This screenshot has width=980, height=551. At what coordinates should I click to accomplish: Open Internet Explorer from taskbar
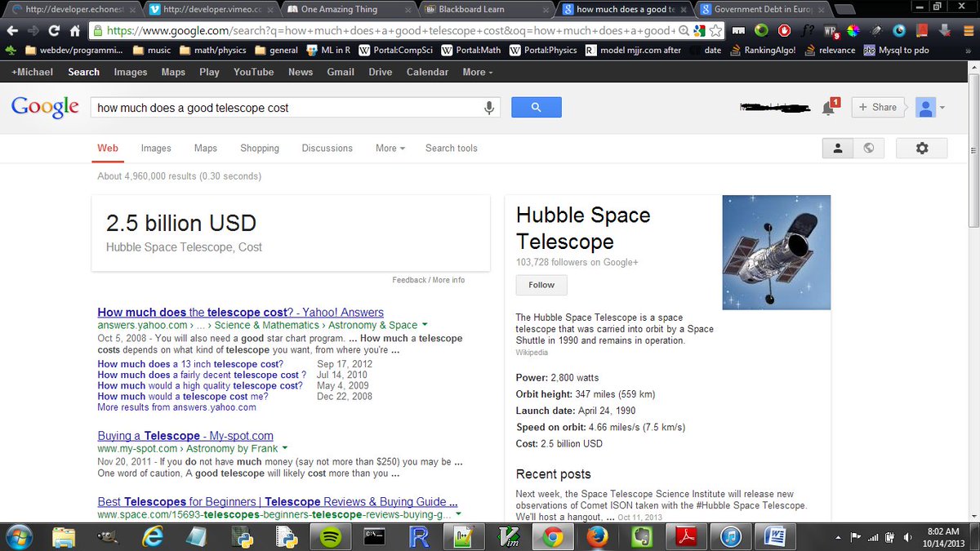tap(153, 536)
